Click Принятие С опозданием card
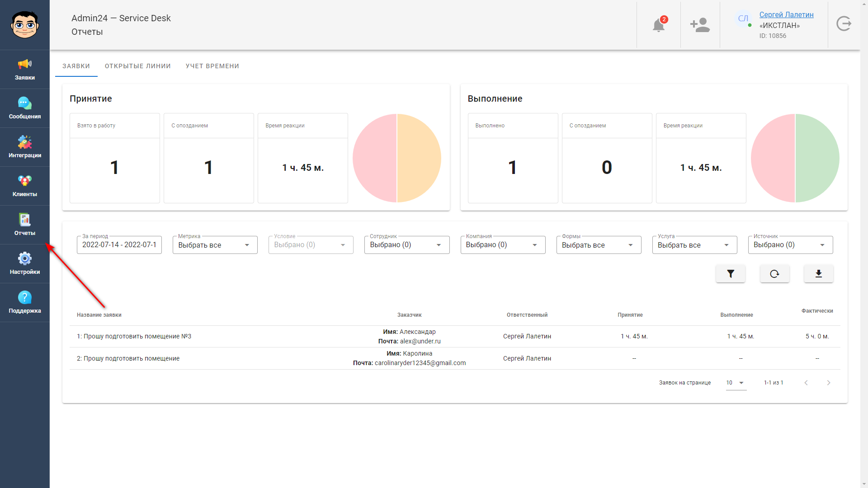 [209, 158]
